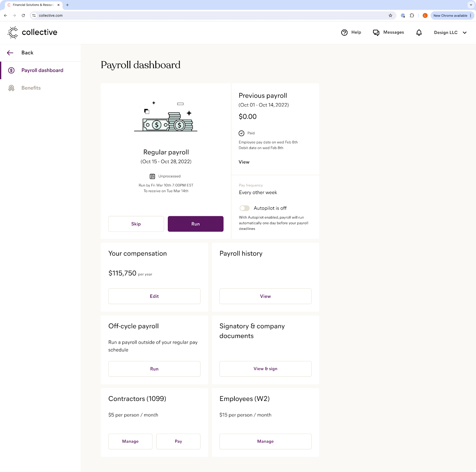The image size is (476, 472).
Task: Click the Back arrow icon
Action: tap(10, 53)
